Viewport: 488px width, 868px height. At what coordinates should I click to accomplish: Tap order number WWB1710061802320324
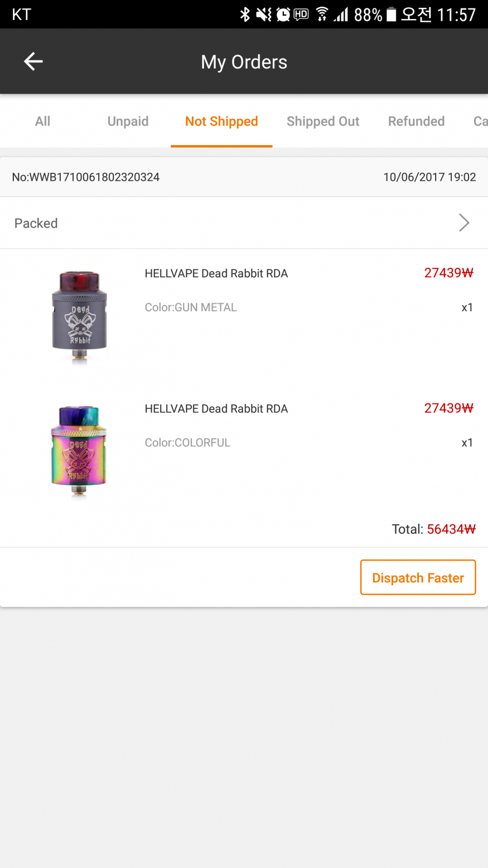pos(86,177)
